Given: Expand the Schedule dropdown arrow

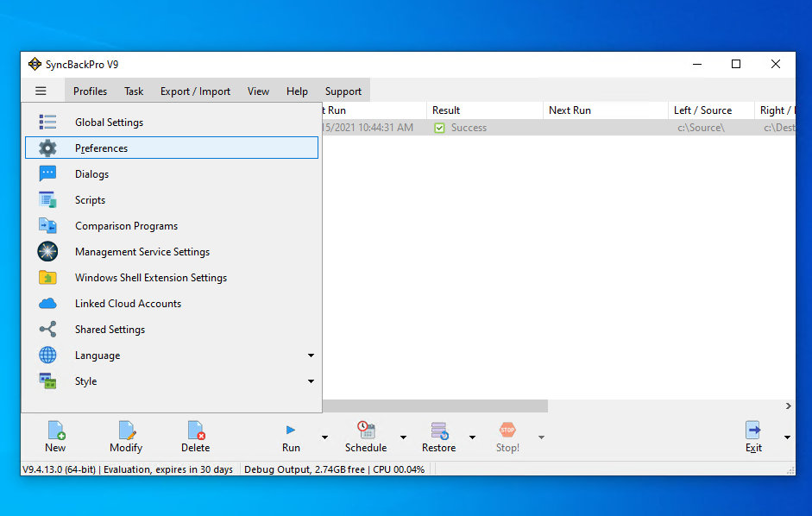Looking at the screenshot, I should click(x=403, y=437).
